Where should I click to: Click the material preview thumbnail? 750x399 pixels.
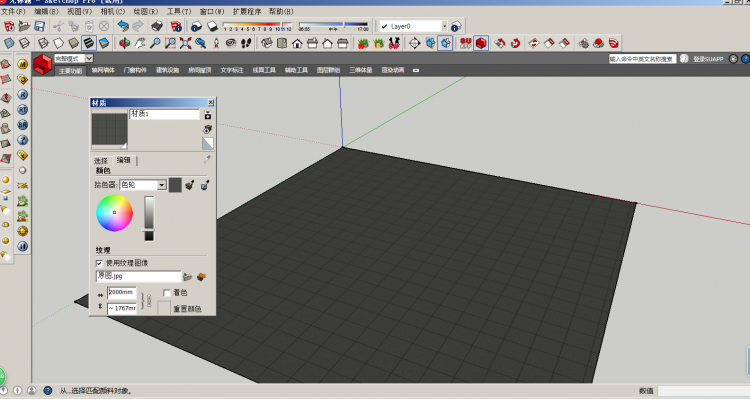[110, 129]
